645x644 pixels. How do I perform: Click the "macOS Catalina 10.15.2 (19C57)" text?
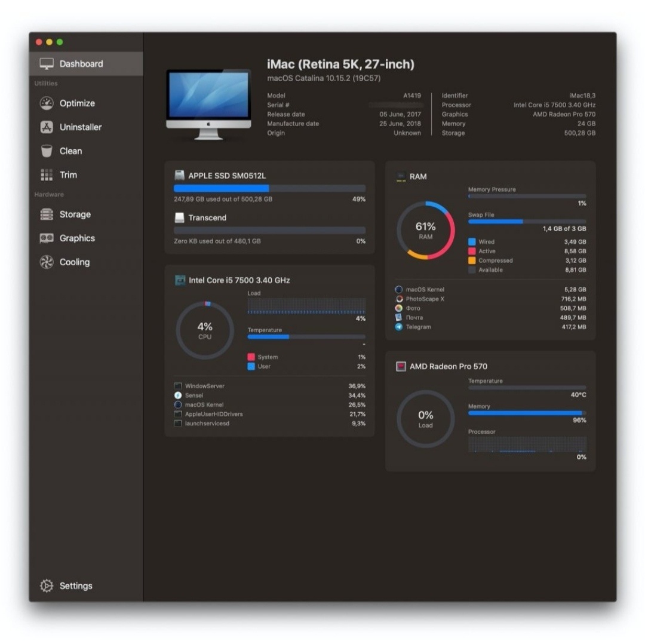[324, 78]
